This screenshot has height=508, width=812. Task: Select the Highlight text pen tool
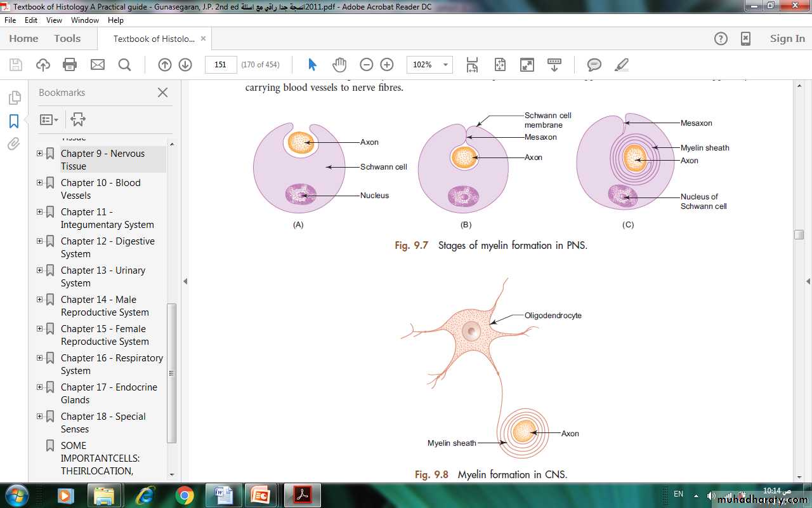(x=622, y=65)
